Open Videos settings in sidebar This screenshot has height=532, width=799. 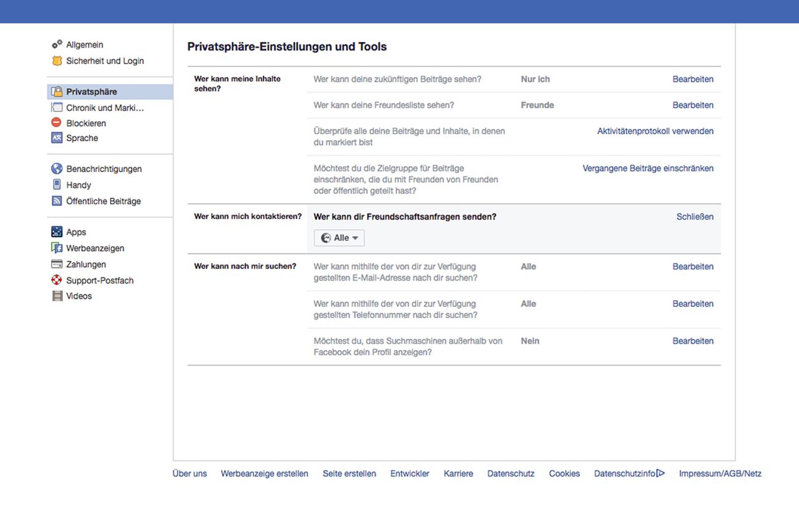click(x=79, y=296)
